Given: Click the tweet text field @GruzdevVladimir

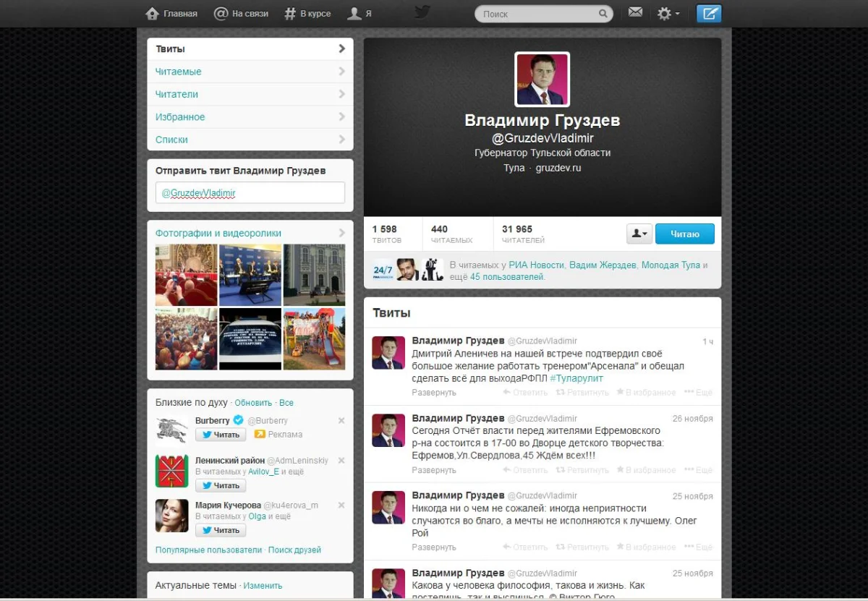Looking at the screenshot, I should (x=250, y=193).
